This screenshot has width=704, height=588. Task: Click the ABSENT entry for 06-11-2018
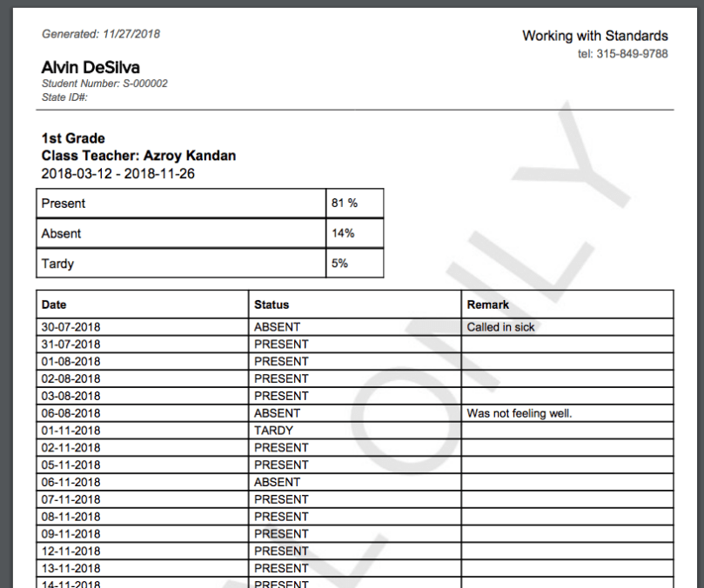274,482
